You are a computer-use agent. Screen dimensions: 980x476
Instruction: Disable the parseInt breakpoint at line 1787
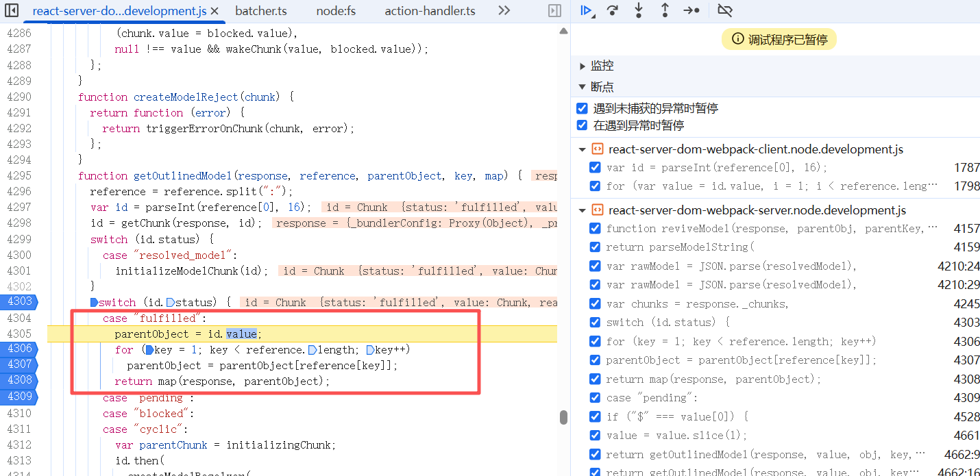(596, 168)
